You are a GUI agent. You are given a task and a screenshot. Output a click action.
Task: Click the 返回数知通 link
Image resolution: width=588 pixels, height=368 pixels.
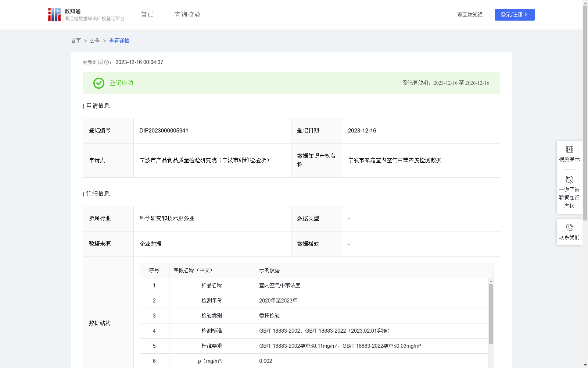click(470, 15)
